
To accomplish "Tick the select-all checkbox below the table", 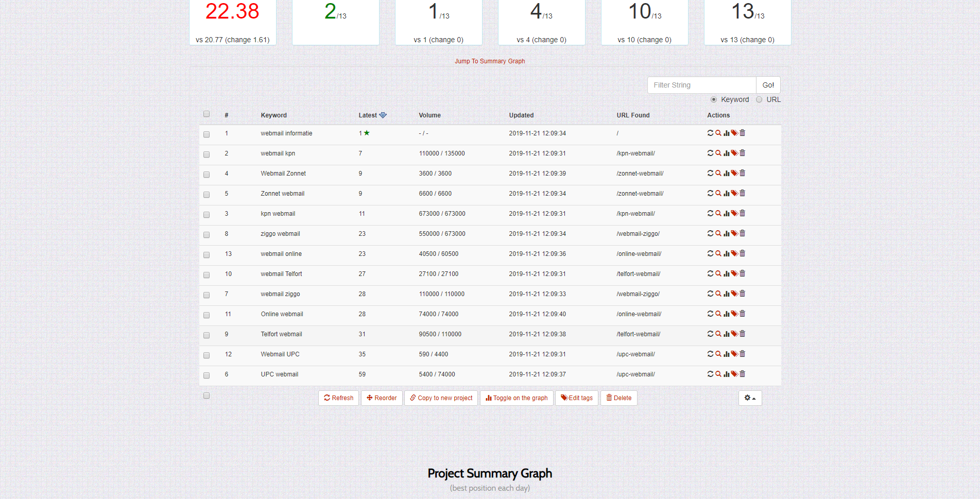I will (x=207, y=395).
